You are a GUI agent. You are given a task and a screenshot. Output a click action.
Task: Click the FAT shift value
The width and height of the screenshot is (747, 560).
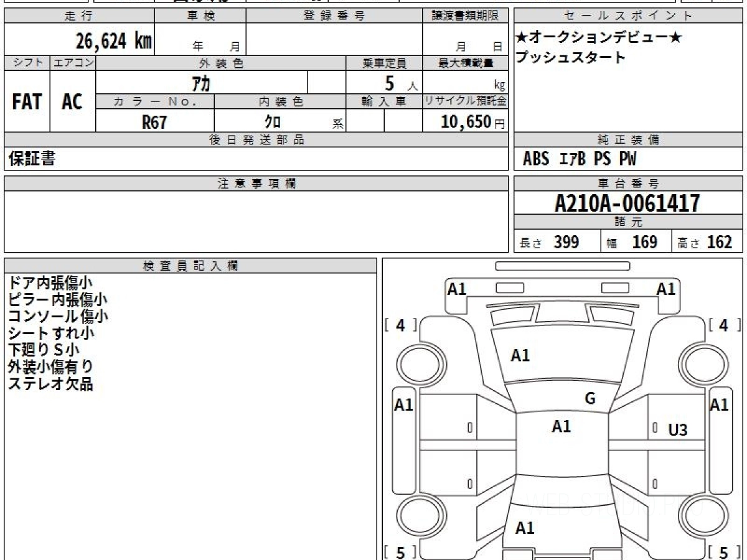tap(27, 101)
